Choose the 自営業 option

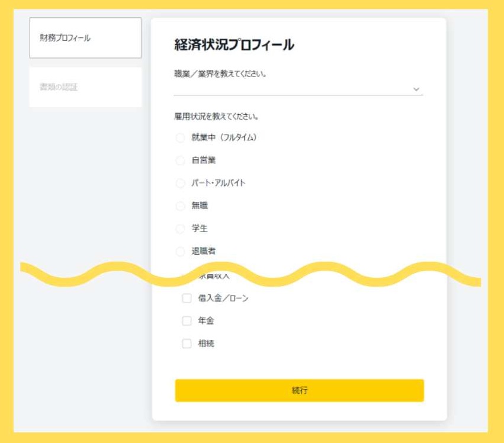(179, 160)
